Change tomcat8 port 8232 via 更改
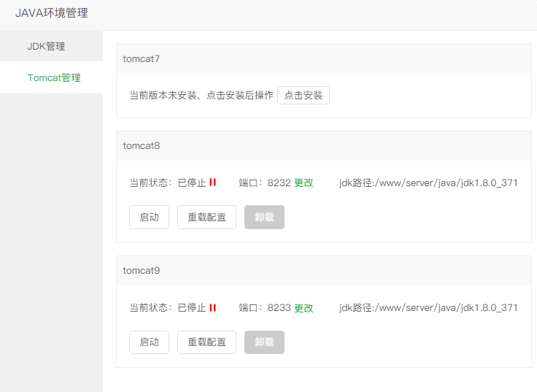The width and height of the screenshot is (537, 392). 304,182
